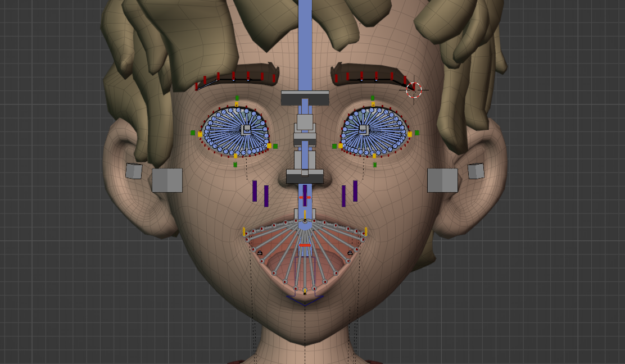Click the 3D cursor near the eyebrow
This screenshot has width=625, height=364.
click(x=414, y=89)
